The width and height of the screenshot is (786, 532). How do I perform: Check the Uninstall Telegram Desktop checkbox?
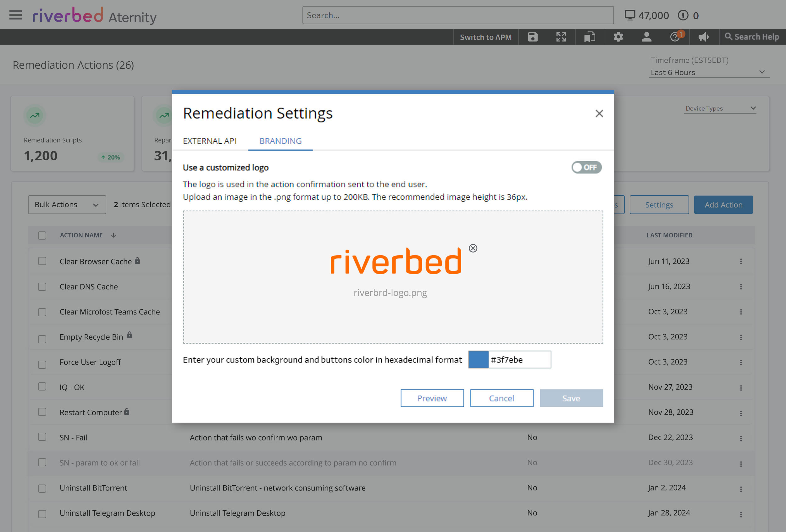point(42,514)
